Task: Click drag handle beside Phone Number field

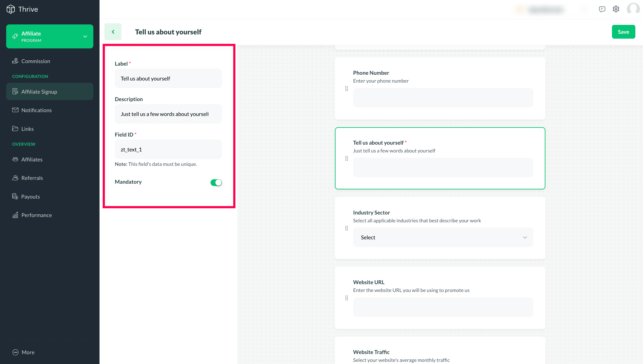Action: (346, 89)
